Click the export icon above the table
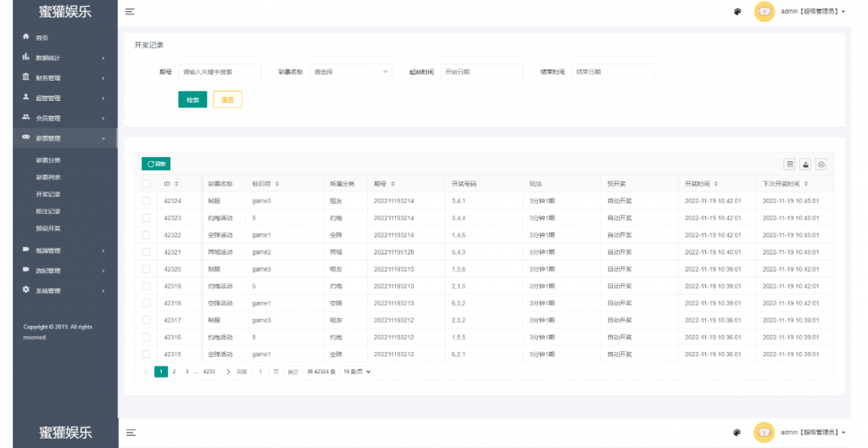Screen dimensions: 868x448 [805, 164]
